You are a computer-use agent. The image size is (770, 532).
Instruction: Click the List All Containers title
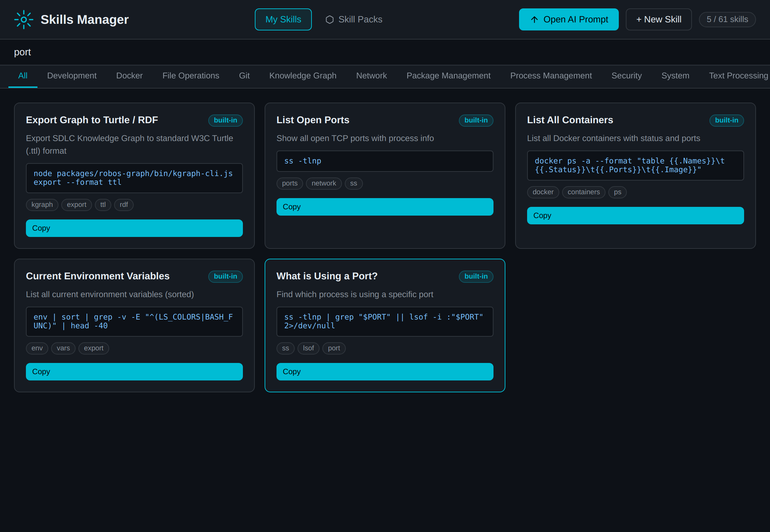(x=570, y=120)
